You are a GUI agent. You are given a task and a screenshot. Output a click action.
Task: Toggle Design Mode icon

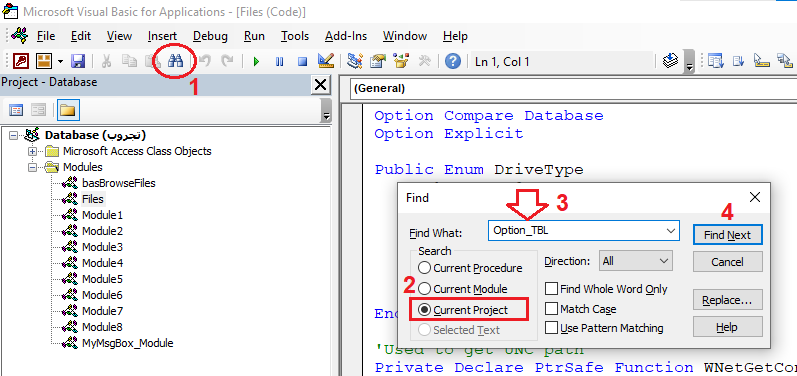(x=326, y=61)
